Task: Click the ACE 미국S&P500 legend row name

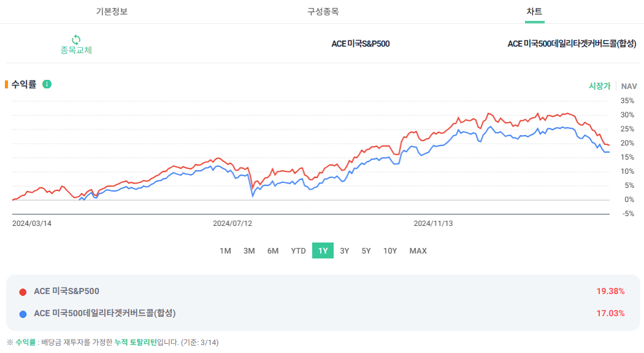Action: pos(66,292)
